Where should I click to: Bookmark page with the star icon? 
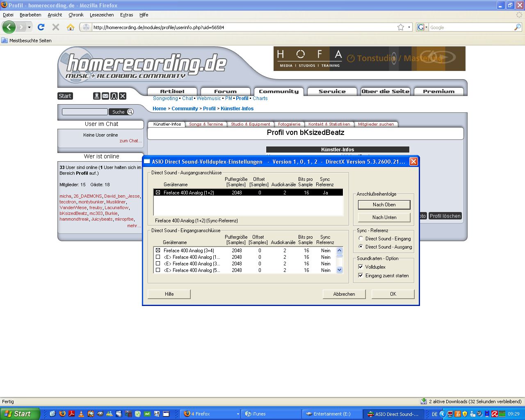(x=401, y=27)
